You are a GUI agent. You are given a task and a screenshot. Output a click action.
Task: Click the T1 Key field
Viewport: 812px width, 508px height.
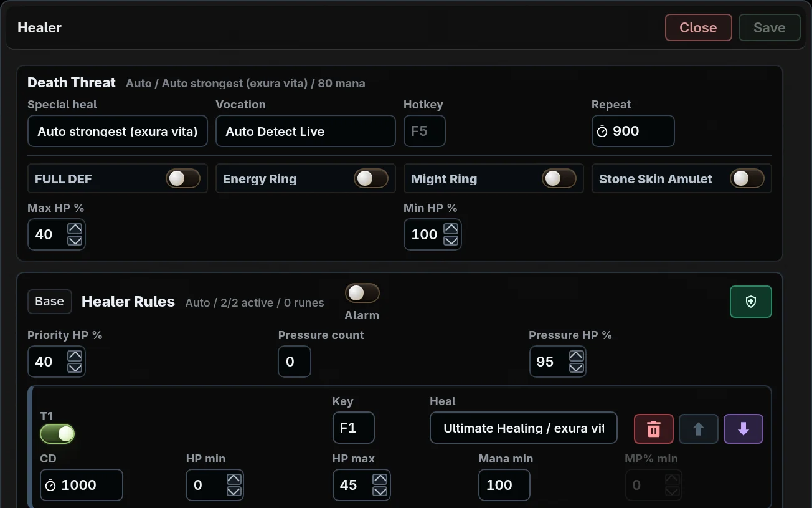click(354, 428)
